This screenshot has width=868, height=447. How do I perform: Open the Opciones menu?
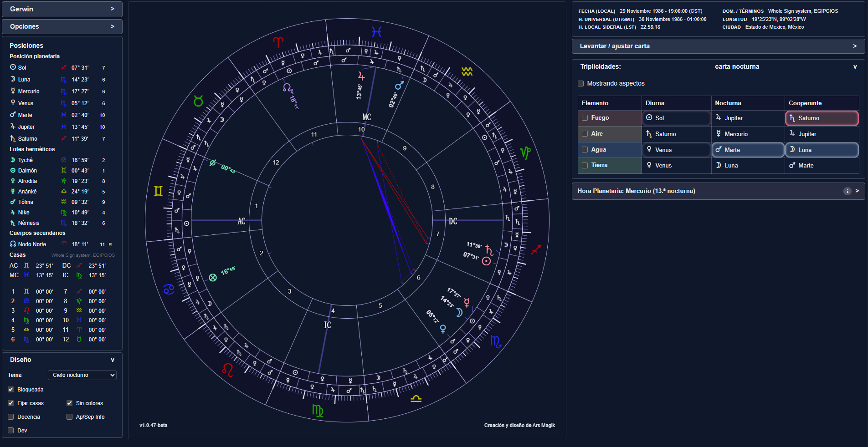click(x=62, y=26)
